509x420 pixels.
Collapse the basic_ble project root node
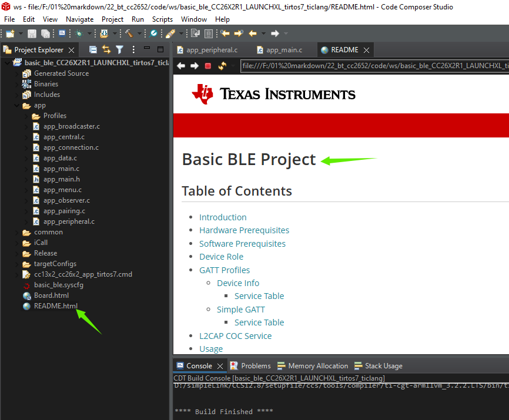(7, 63)
